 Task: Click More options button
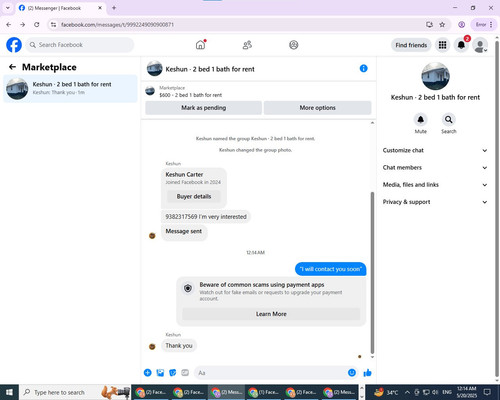(317, 108)
